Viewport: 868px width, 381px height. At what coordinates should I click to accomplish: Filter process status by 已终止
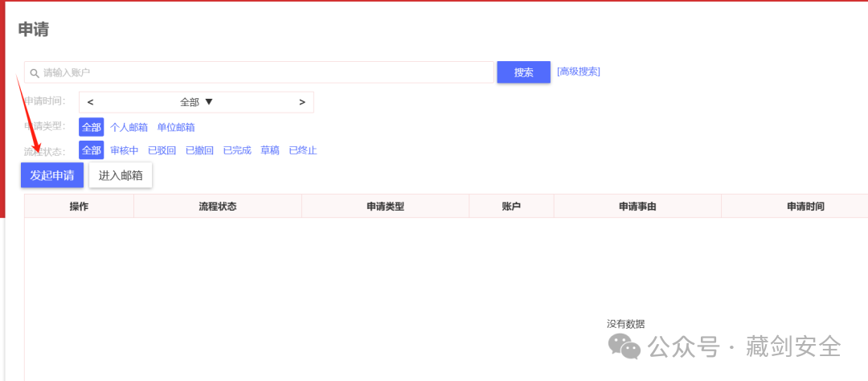click(x=303, y=150)
